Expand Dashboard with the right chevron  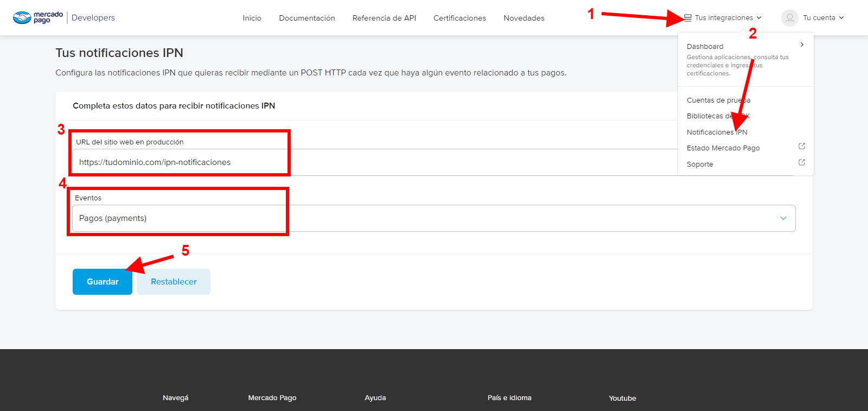point(802,45)
